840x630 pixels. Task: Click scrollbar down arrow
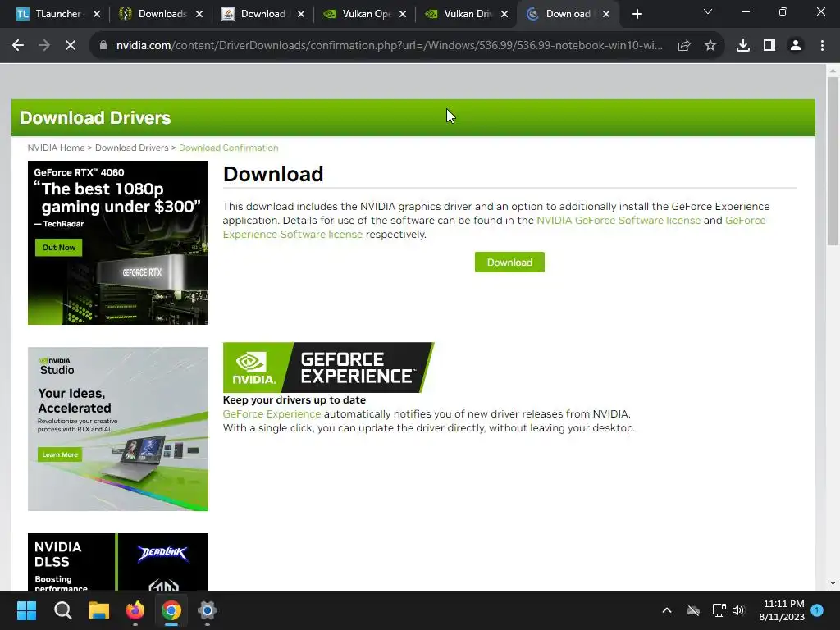pos(833,583)
